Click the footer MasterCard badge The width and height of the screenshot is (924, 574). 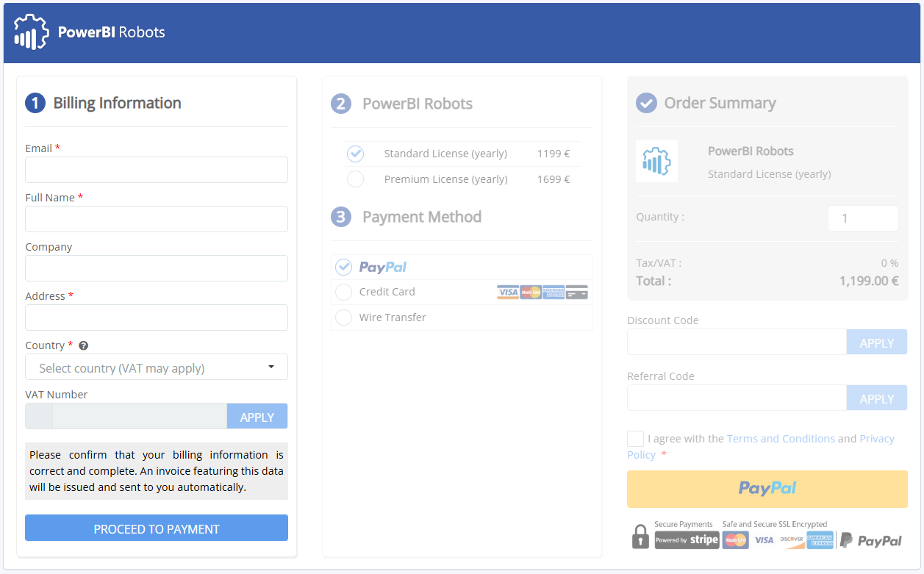[735, 540]
